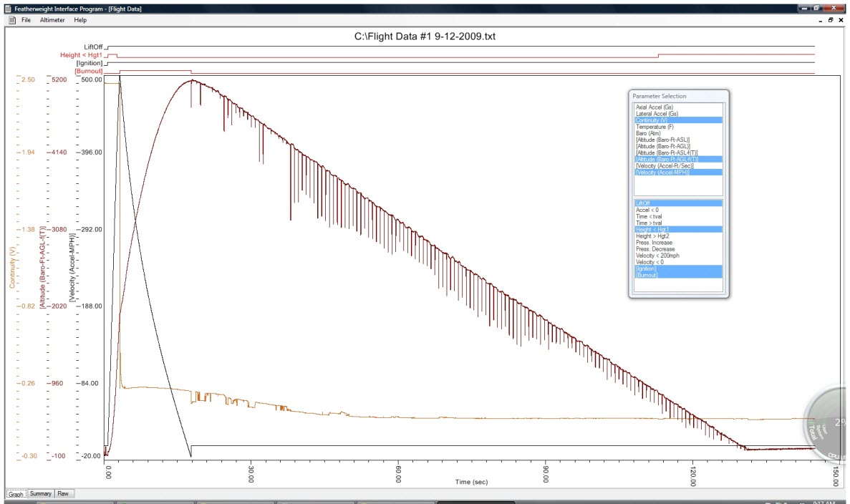Open the Help menu
The width and height of the screenshot is (850, 504).
tap(80, 20)
